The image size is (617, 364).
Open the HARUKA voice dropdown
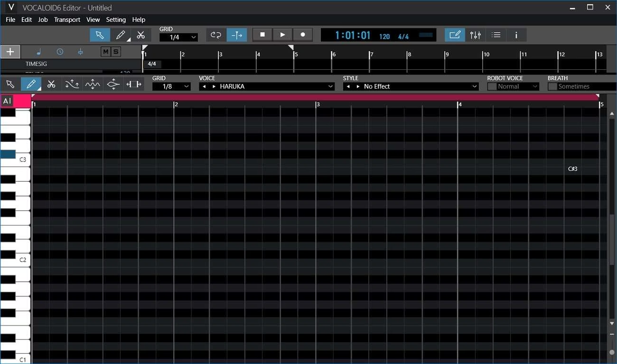[267, 86]
